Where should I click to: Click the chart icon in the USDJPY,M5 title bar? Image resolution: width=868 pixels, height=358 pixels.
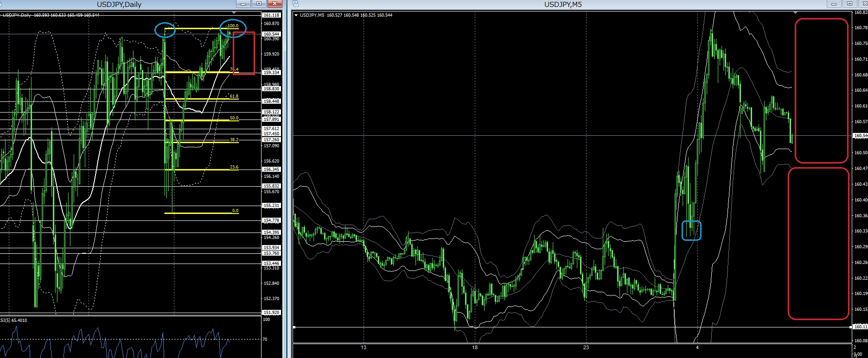(295, 4)
